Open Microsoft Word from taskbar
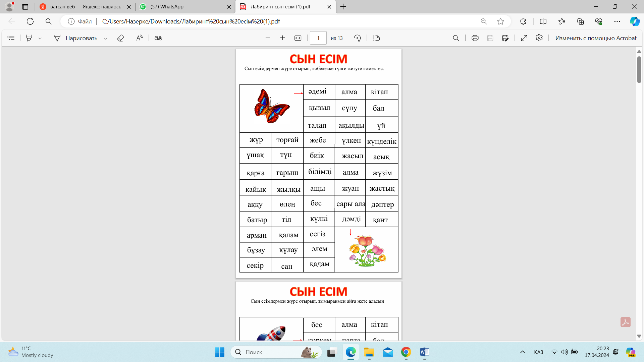The width and height of the screenshot is (644, 362). coord(424,352)
